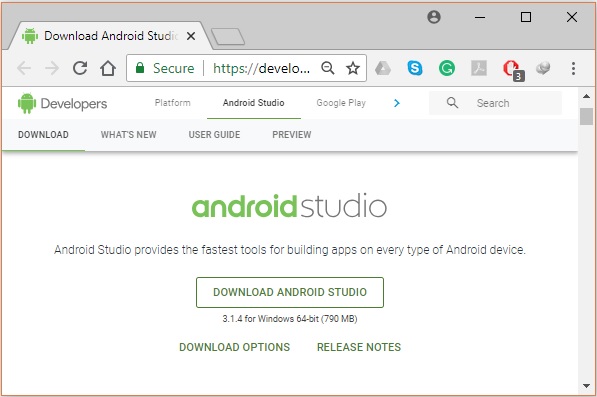
Task: Click the DOWNLOAD ANDROID STUDIO button
Action: [x=290, y=292]
